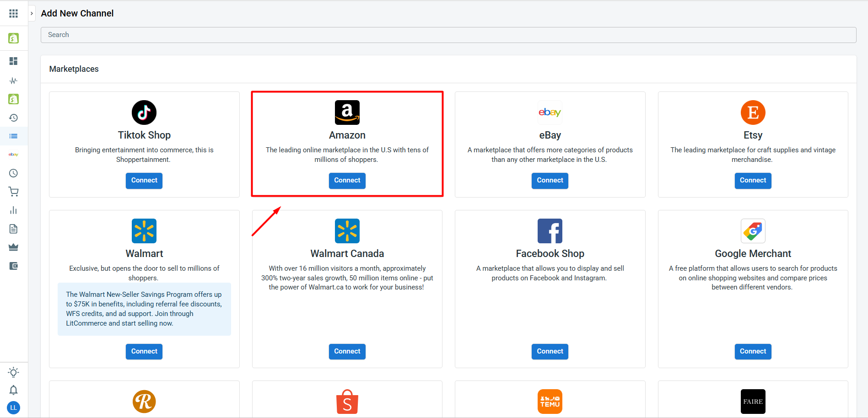Click the Facebook Shop logo
The width and height of the screenshot is (868, 418).
(550, 231)
